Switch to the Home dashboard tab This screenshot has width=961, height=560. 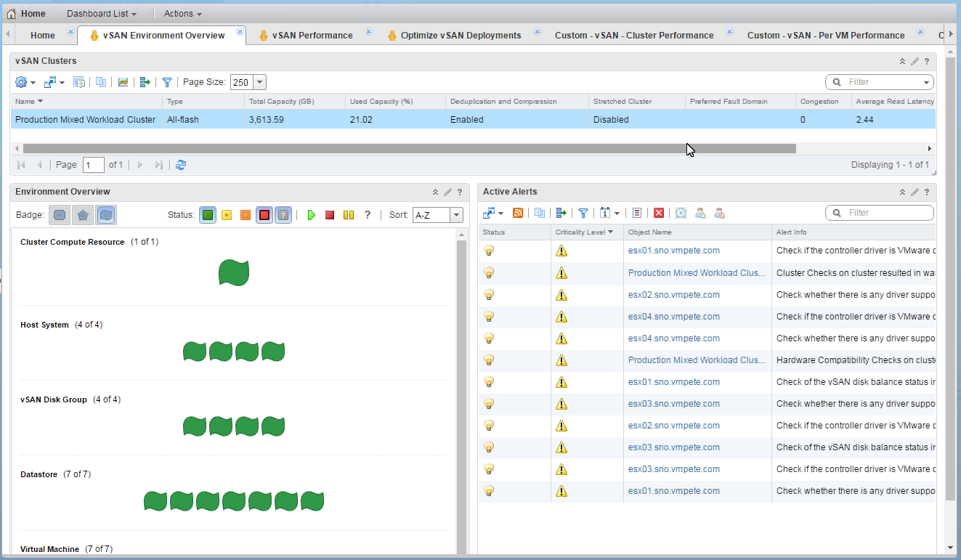tap(43, 35)
